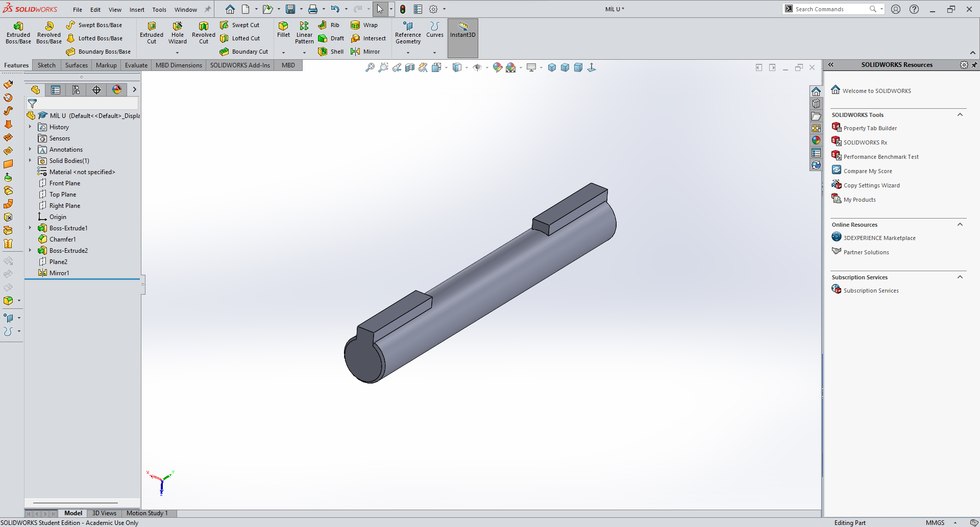This screenshot has height=527, width=980.
Task: Collapse the Subscription Services section
Action: pos(960,277)
